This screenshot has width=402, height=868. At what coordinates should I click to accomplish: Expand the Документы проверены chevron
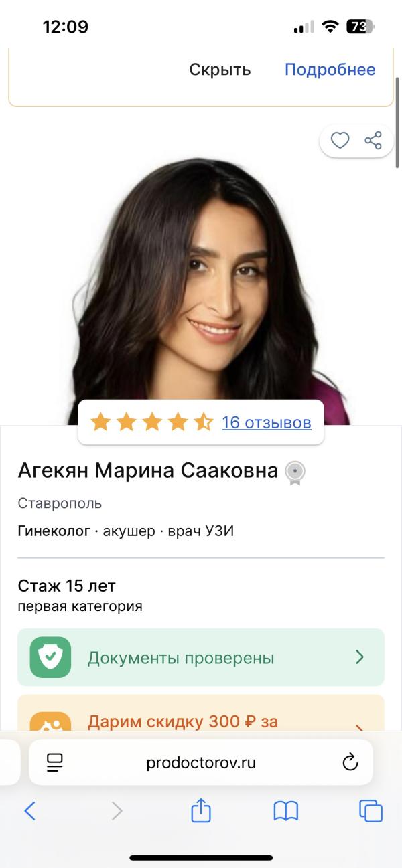(360, 657)
